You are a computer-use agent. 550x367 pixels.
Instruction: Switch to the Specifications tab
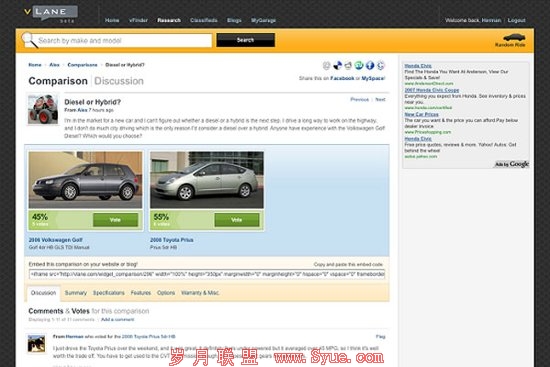[x=108, y=293]
